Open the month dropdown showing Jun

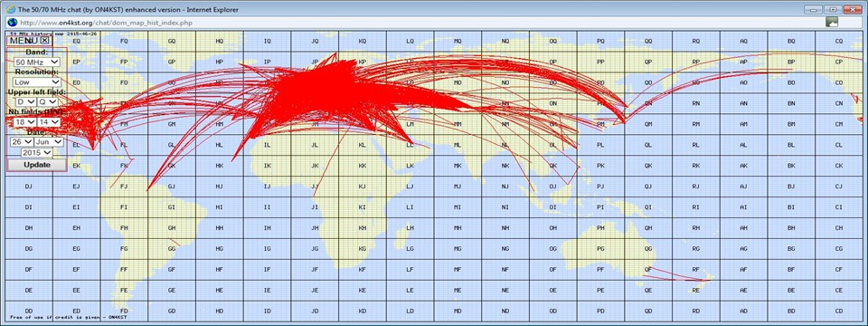[x=49, y=142]
